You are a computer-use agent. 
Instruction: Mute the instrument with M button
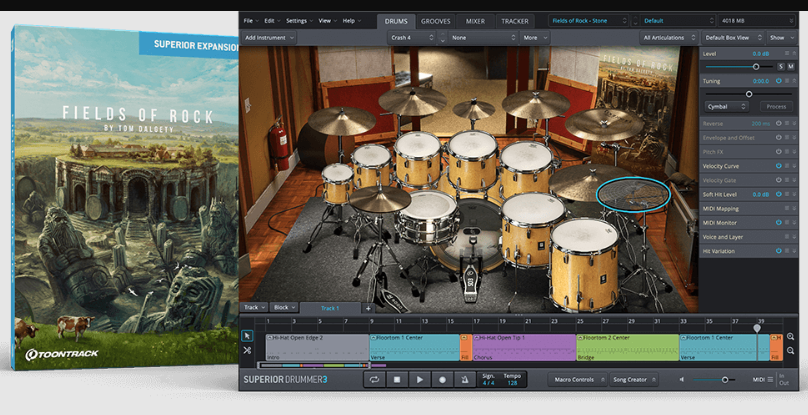pos(791,66)
